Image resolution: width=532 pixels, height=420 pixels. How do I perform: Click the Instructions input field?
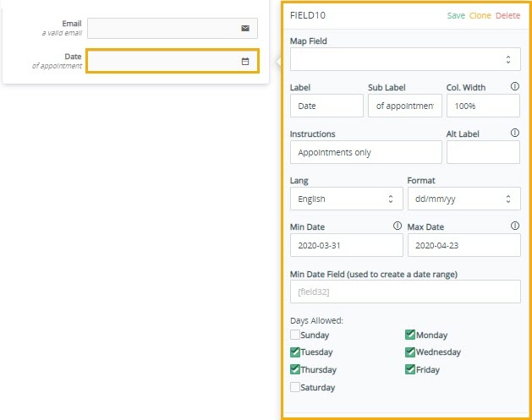click(x=365, y=152)
